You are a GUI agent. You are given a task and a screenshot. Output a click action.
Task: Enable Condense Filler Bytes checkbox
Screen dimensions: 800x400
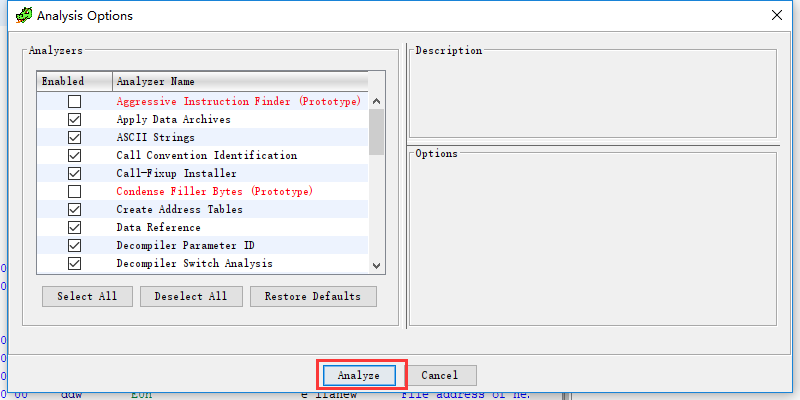point(74,192)
